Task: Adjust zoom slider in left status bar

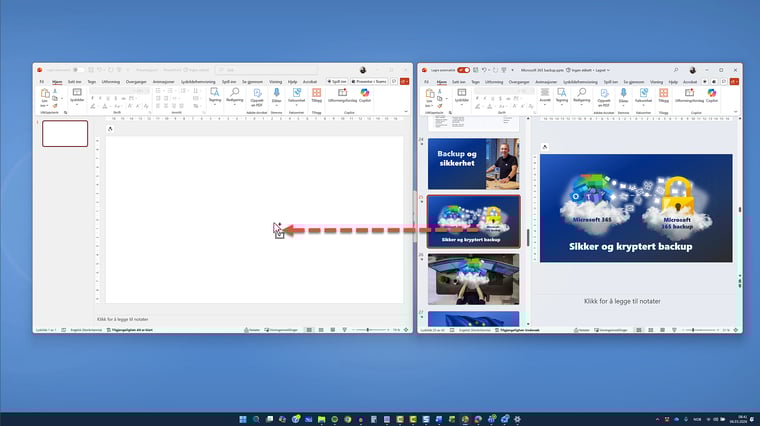Action: (x=368, y=330)
